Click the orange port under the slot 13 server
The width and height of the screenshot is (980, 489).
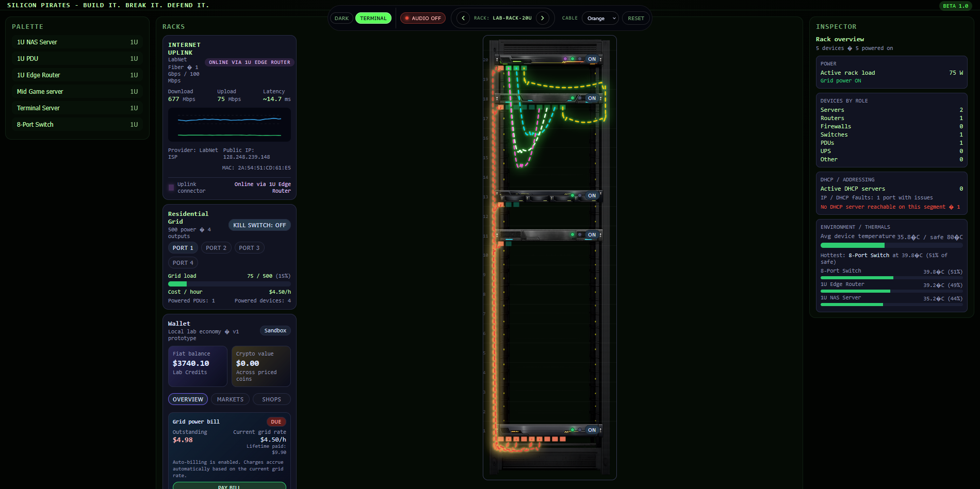pyautogui.click(x=500, y=205)
